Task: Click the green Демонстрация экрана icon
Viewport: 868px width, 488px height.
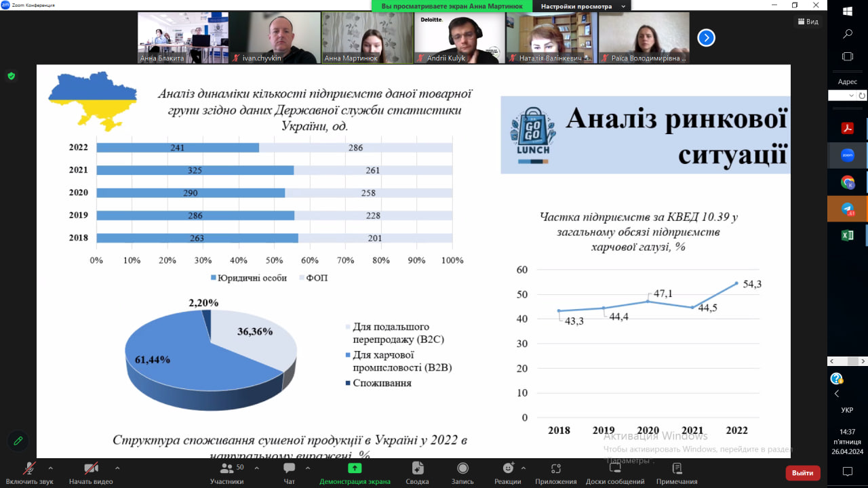Action: 355,468
